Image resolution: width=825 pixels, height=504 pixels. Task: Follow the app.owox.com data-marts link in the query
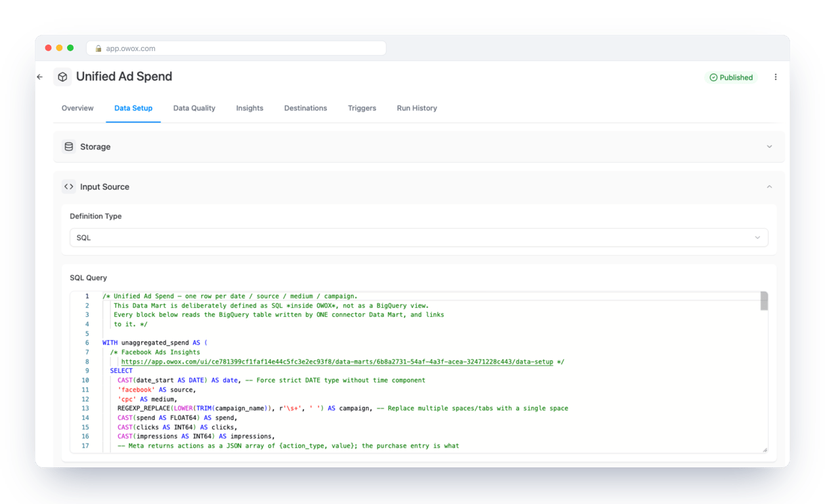[x=337, y=362]
